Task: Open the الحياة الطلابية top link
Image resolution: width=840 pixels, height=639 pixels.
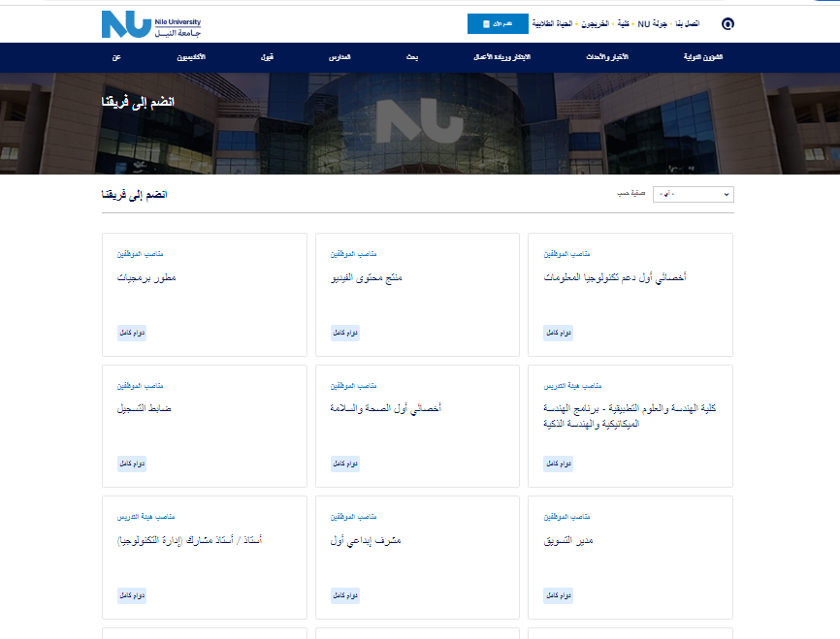Action: pos(550,23)
